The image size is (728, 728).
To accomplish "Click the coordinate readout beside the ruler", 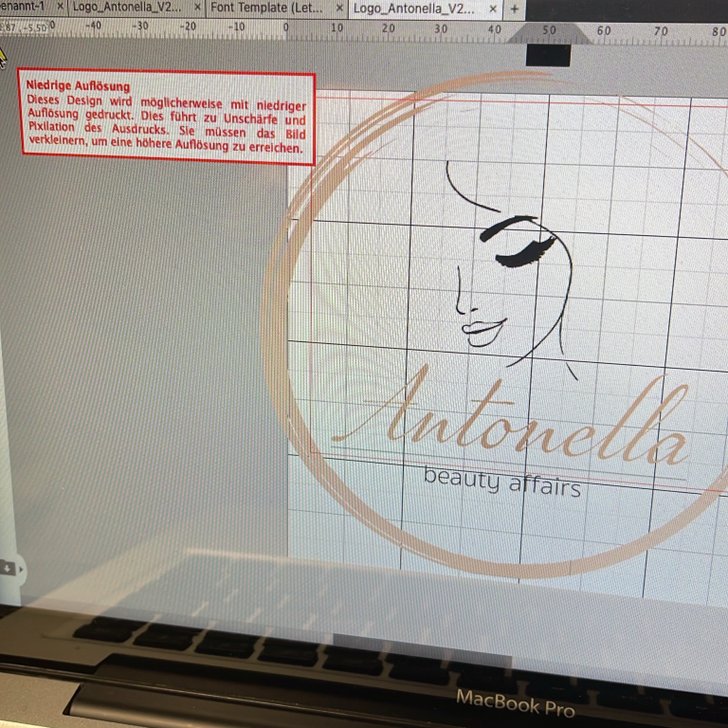I will [25, 28].
